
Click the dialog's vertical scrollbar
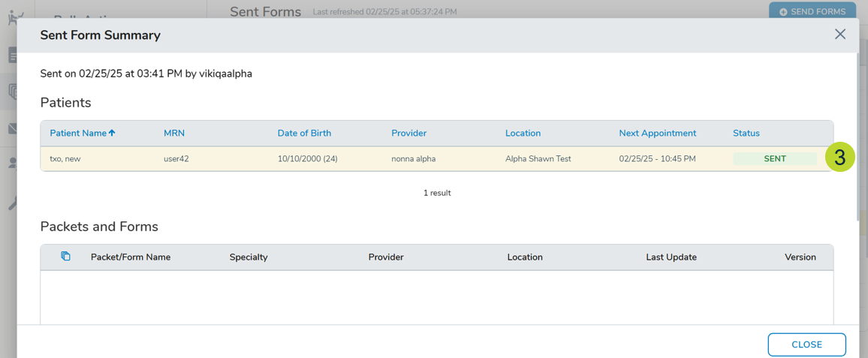coord(863,150)
